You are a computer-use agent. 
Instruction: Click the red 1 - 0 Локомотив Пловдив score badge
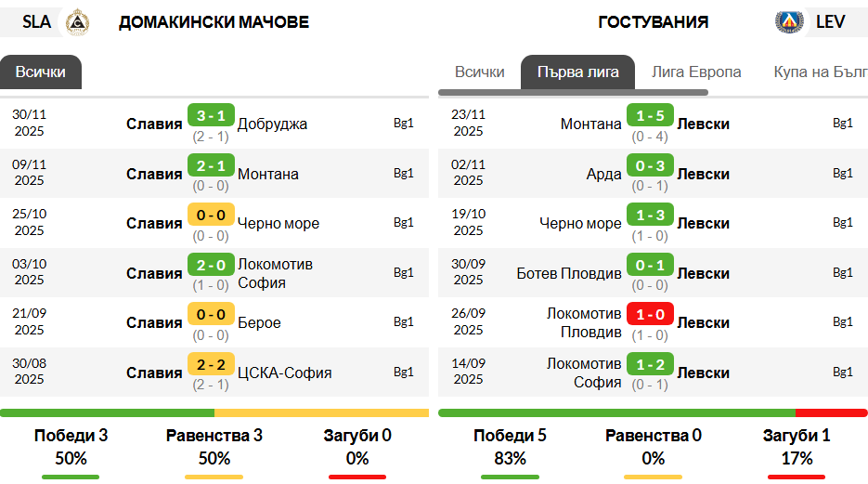(650, 314)
